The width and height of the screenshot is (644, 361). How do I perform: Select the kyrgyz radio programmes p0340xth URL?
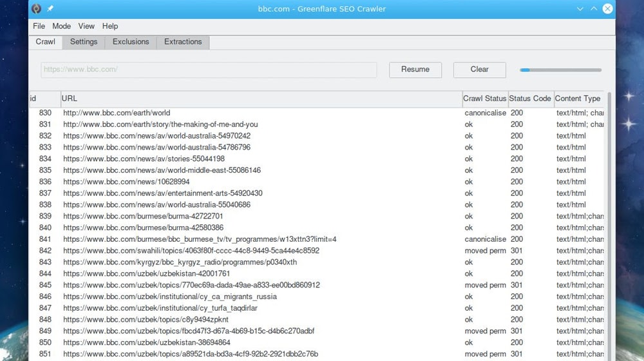tap(180, 263)
